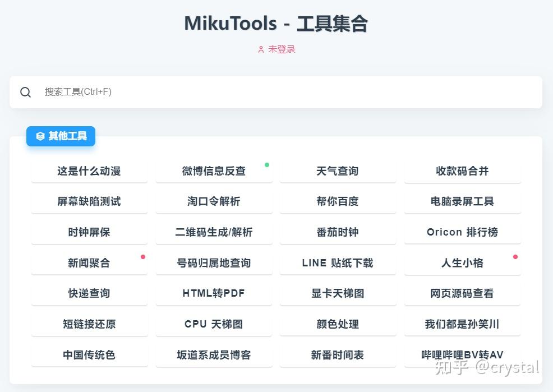Click the red dot badge on 人生小格
This screenshot has width=553, height=392.
pos(515,257)
